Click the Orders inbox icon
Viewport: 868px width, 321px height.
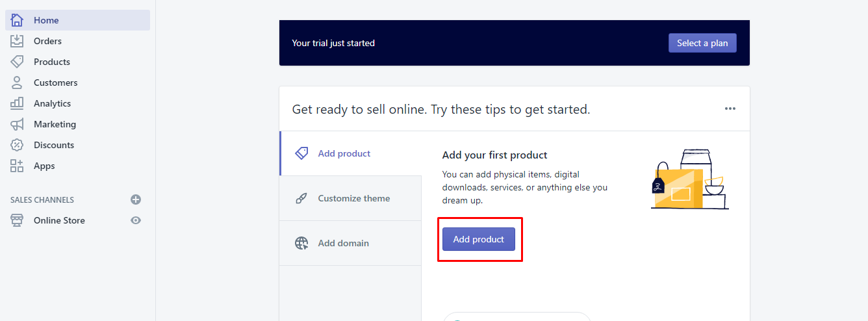point(17,41)
